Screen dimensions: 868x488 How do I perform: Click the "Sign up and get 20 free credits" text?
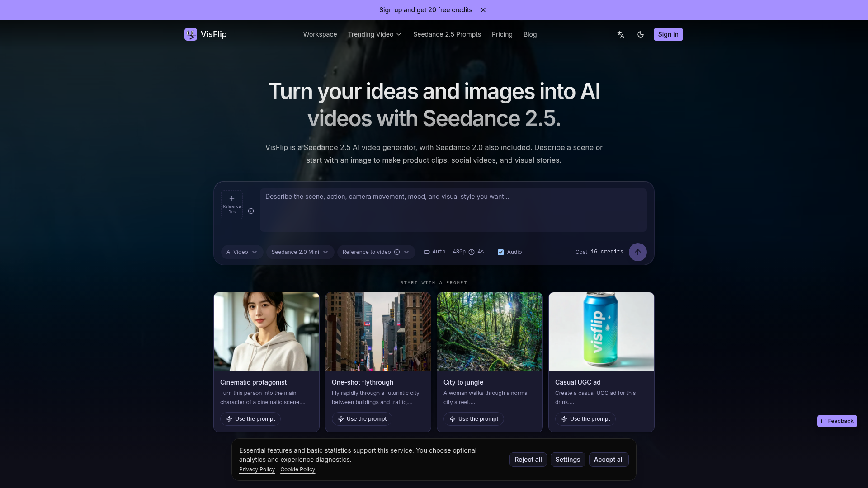[x=426, y=10]
